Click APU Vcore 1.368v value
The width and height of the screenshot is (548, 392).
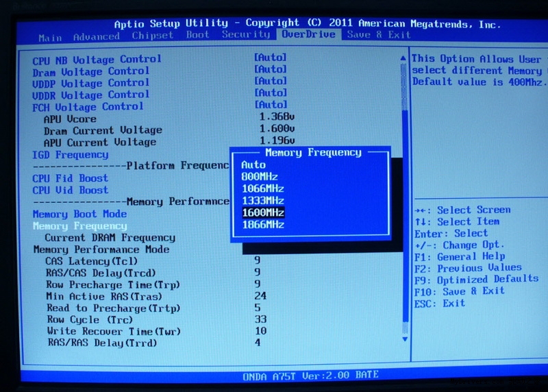pyautogui.click(x=277, y=117)
